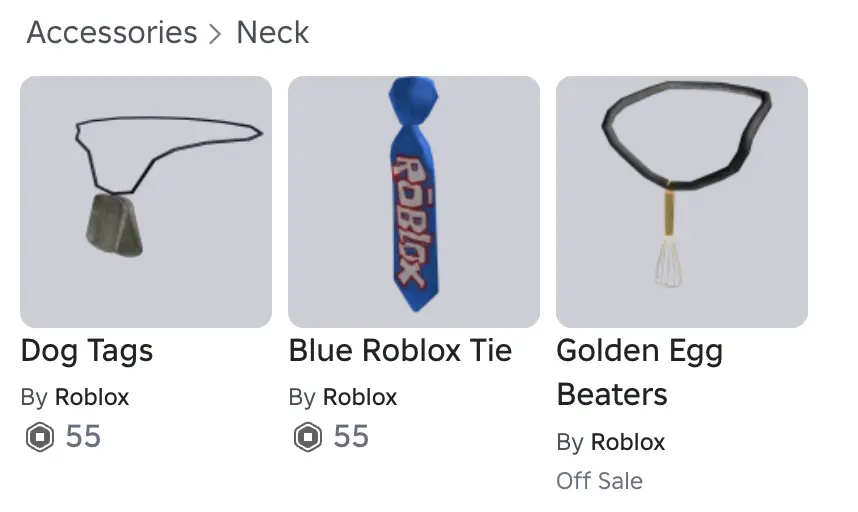Open the Golden Egg Beaters thumbnail
Image resolution: width=858 pixels, height=512 pixels.
pos(682,202)
